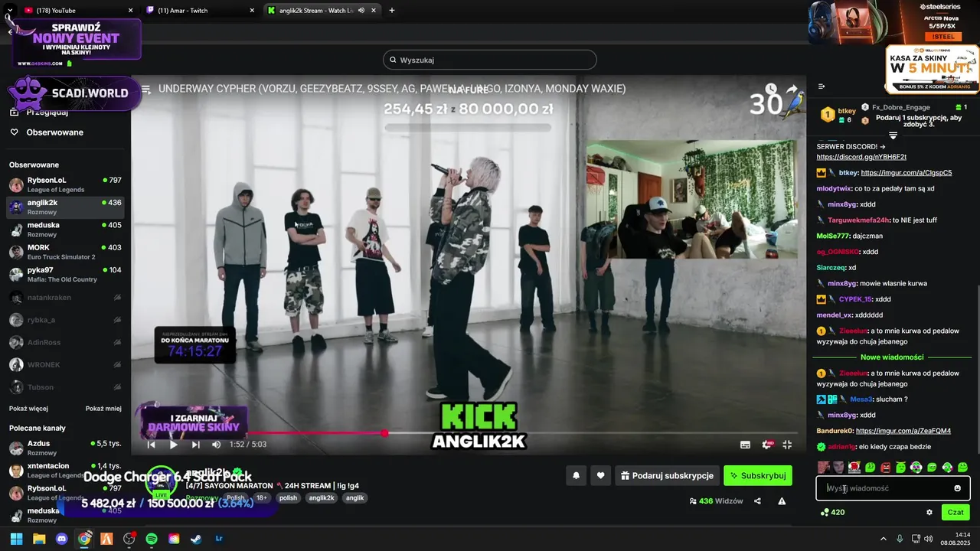980x551 pixels.
Task: Jump to Nowe wiadomości in chat
Action: click(x=892, y=357)
